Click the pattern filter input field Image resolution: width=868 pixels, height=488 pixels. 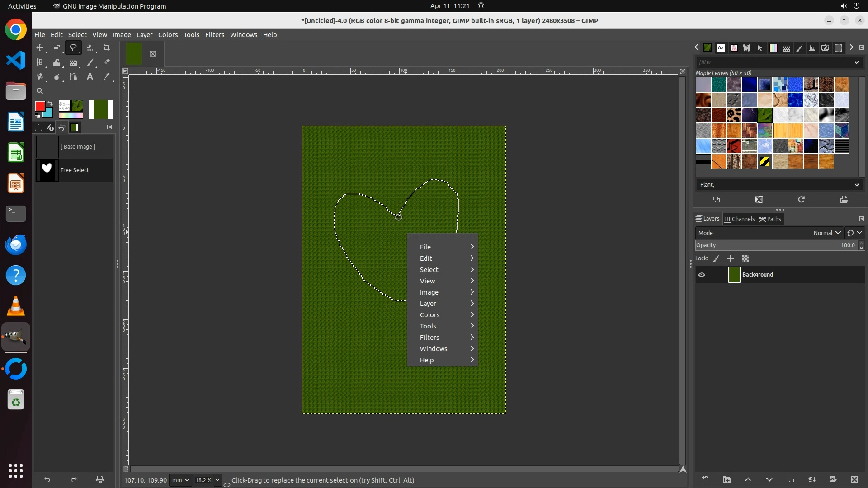click(x=773, y=62)
